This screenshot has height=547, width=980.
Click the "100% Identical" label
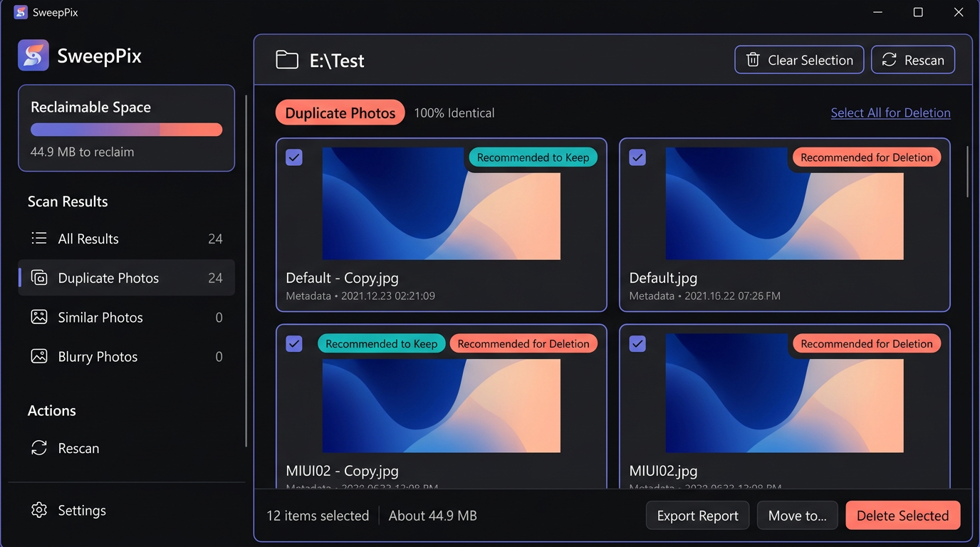(x=454, y=113)
